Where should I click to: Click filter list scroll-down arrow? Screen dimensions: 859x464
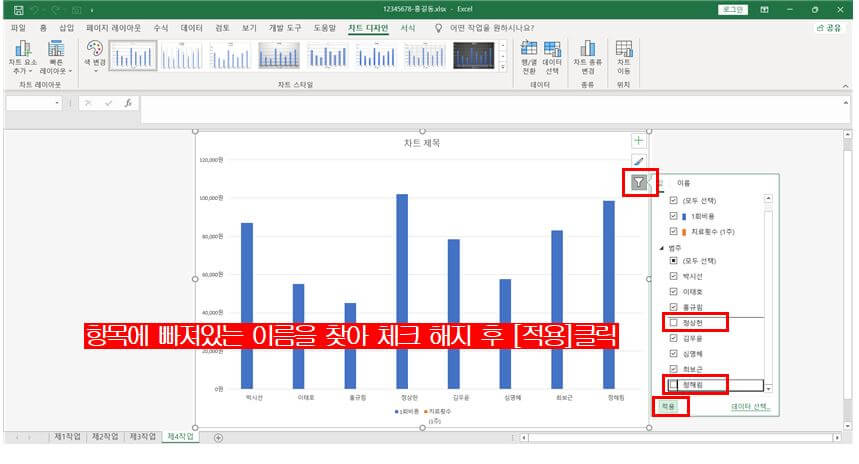tap(768, 388)
